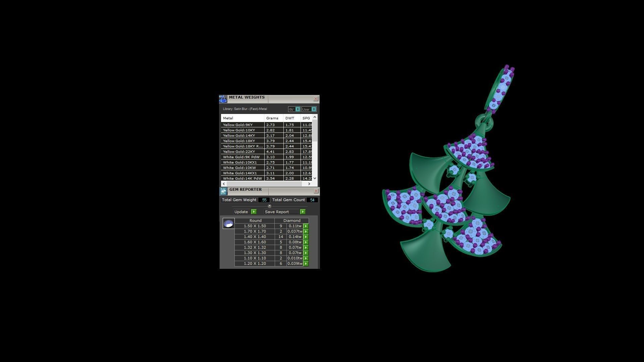Click the Metal column header
644x362 pixels.
(x=242, y=118)
